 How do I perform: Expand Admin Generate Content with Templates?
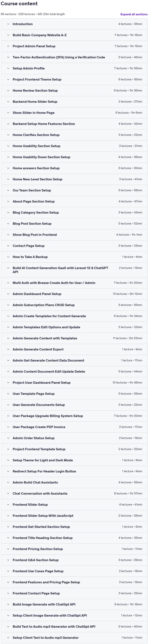74,338
